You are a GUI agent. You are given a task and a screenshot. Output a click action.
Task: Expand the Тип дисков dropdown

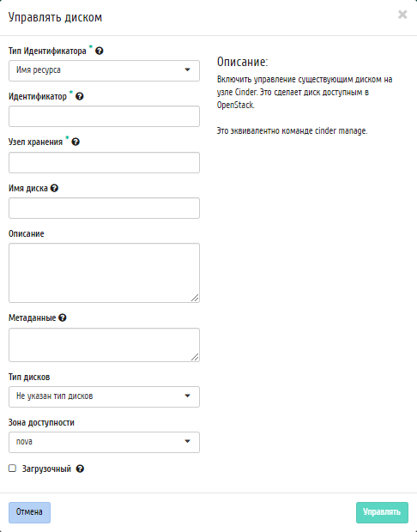click(x=104, y=396)
